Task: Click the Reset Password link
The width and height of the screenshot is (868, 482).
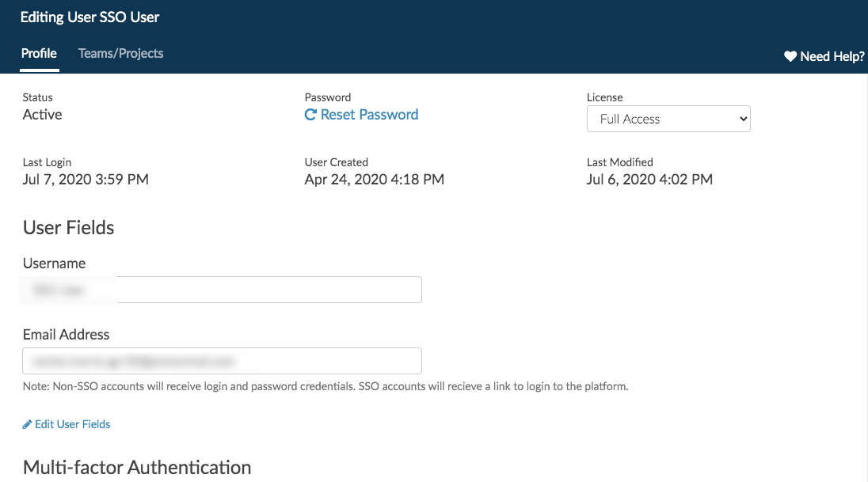Action: tap(369, 115)
